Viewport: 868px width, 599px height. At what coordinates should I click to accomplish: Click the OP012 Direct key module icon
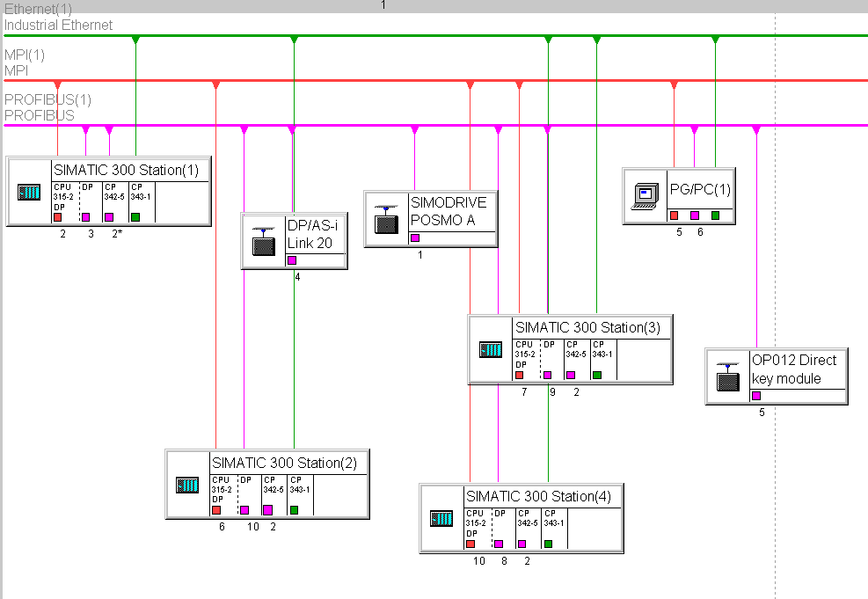[x=728, y=377]
